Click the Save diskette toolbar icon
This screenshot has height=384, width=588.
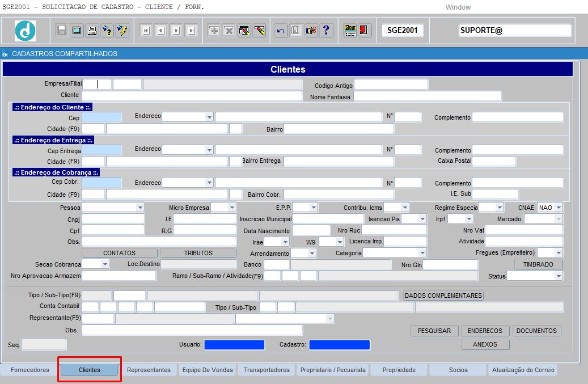pyautogui.click(x=61, y=31)
